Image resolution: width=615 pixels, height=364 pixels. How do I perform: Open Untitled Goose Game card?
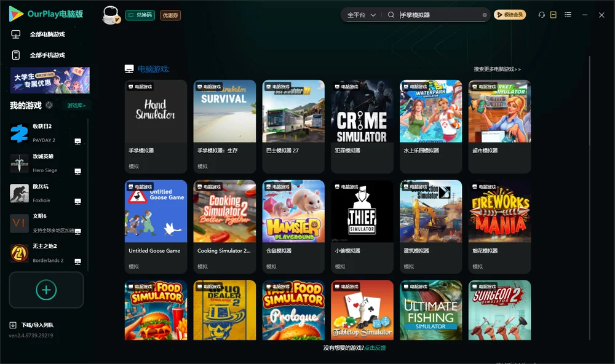click(x=156, y=226)
